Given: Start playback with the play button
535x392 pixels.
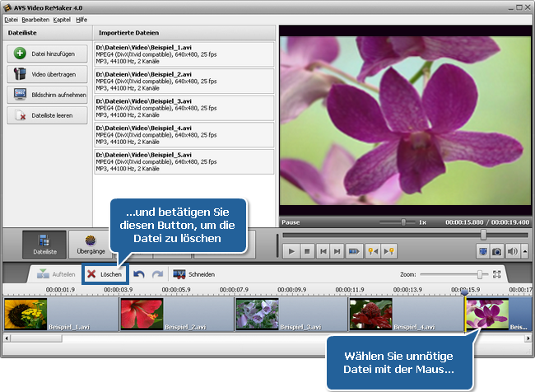Looking at the screenshot, I should pos(291,251).
